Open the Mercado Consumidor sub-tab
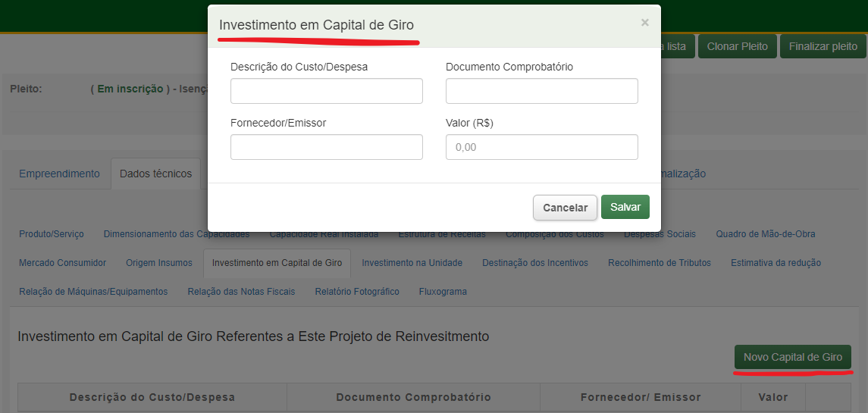 [x=63, y=262]
